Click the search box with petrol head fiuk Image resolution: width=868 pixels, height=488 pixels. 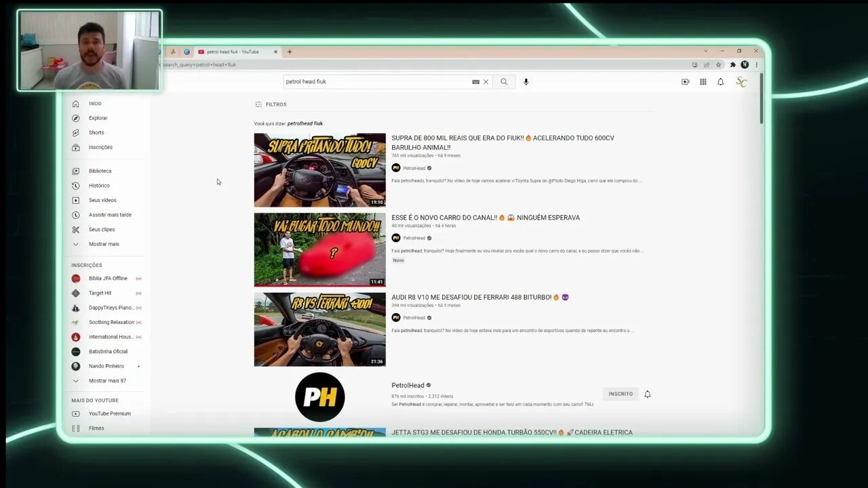click(x=376, y=81)
